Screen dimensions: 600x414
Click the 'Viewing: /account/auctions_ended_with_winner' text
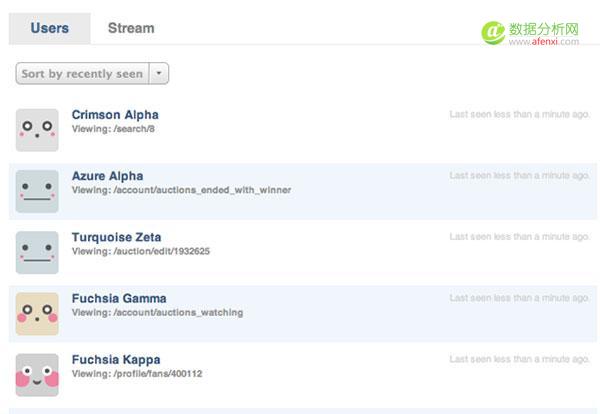point(181,190)
